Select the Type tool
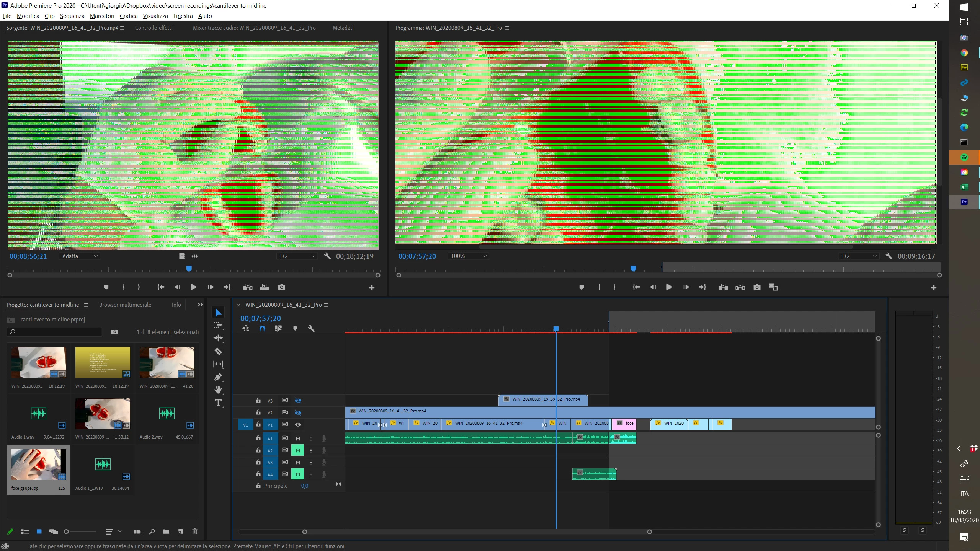 (218, 403)
